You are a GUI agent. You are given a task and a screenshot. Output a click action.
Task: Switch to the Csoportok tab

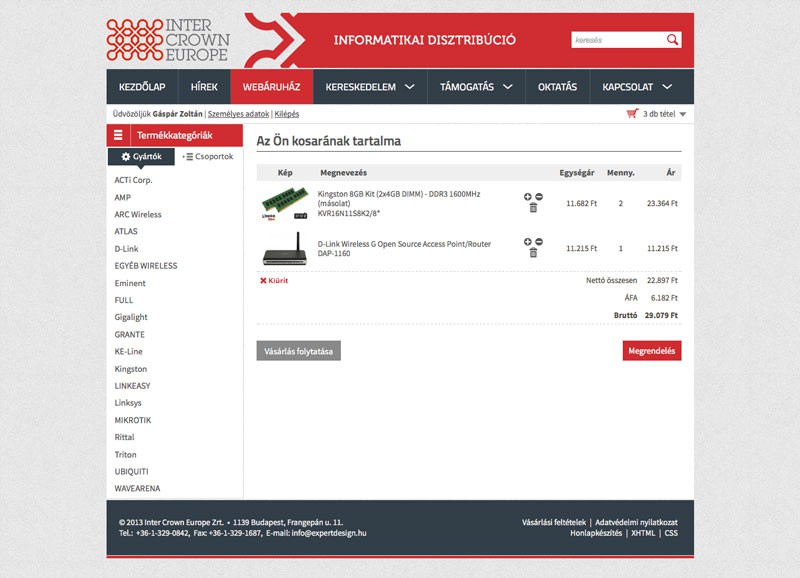coord(208,157)
